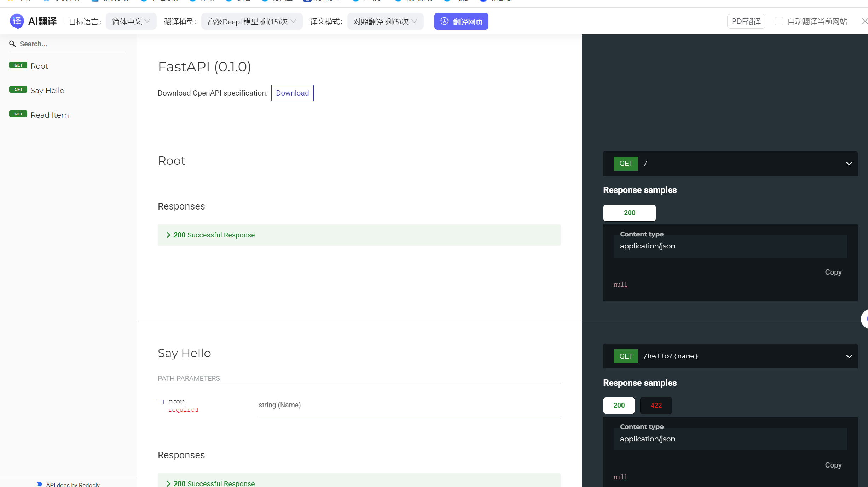This screenshot has height=487, width=868.
Task: Click the magnifier icon in sidebar search
Action: pos(13,44)
